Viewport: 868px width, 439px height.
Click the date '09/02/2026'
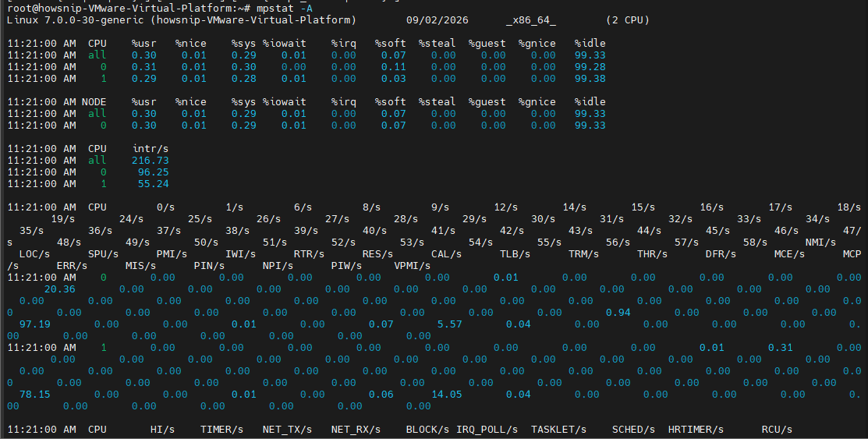tap(438, 20)
